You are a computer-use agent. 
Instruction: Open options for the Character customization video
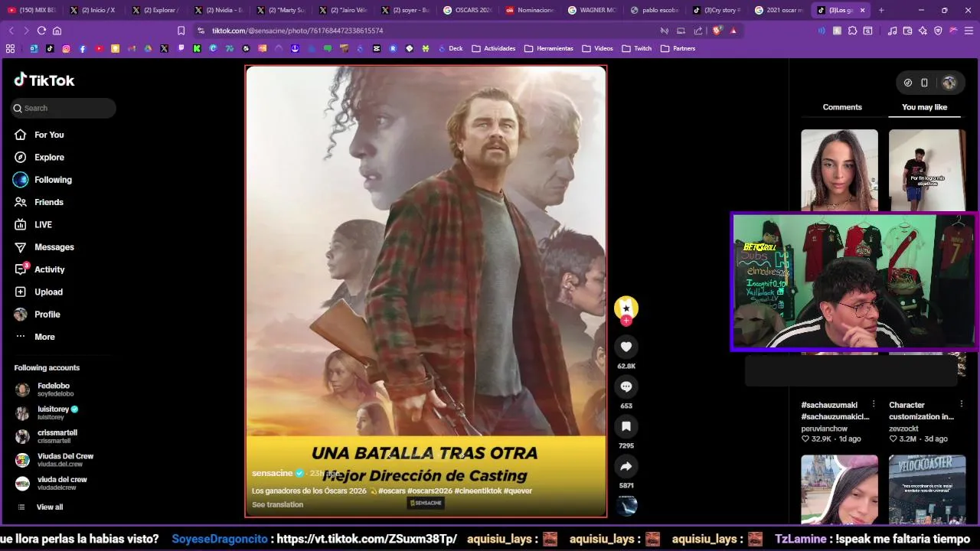point(962,404)
